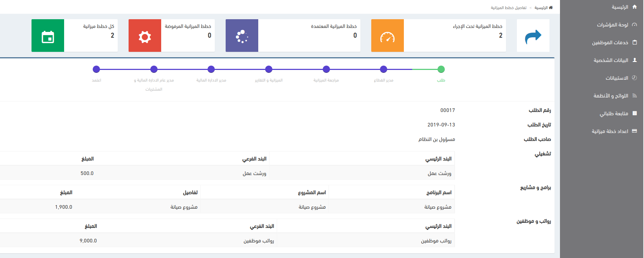
Task: Click the clipboard icon beside خدمات الموظفين
Action: point(634,42)
